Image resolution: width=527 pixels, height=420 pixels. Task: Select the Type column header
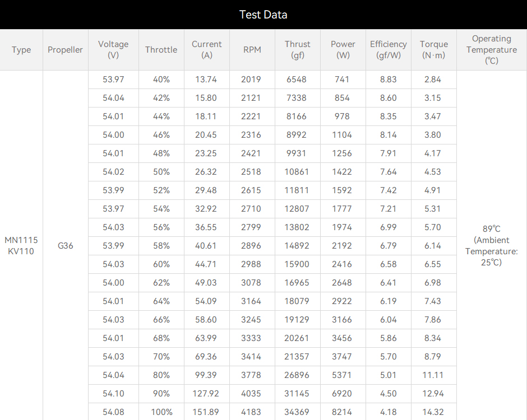[x=21, y=50]
